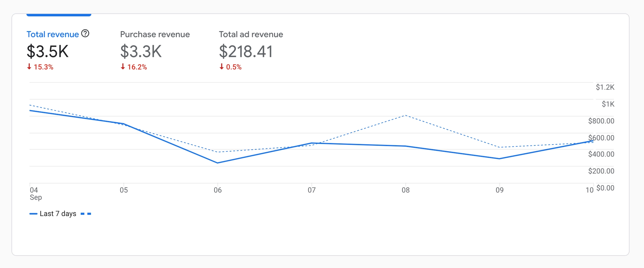Click the 04 Sep date axis label

click(35, 193)
